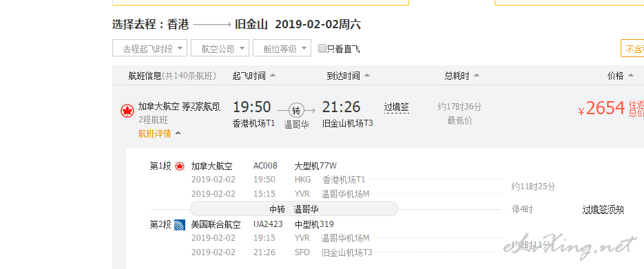Image resolution: width=644 pixels, height=269 pixels.
Task: Collapse the 航班详情 flight details expander
Action: 159,133
